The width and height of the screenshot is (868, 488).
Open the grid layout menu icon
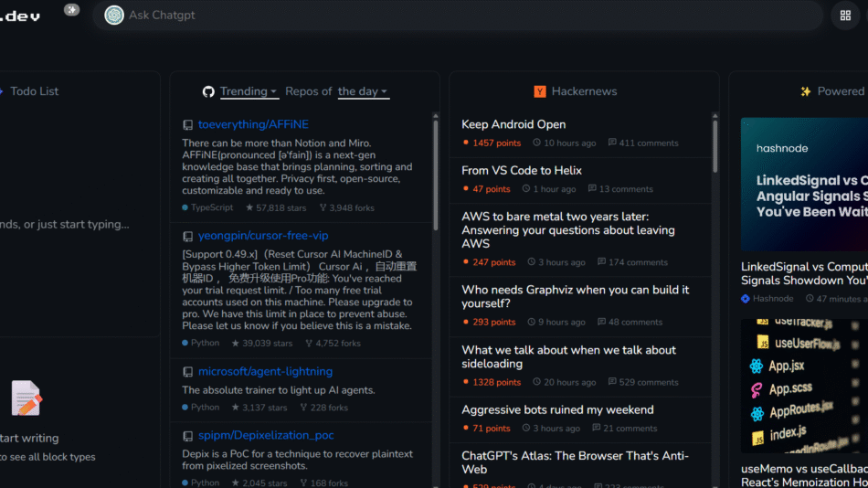(x=845, y=16)
